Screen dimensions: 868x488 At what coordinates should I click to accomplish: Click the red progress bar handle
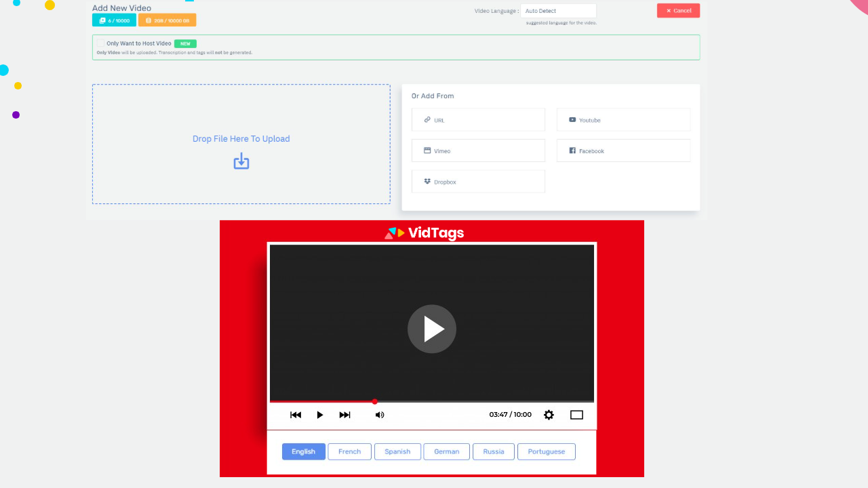pyautogui.click(x=374, y=401)
